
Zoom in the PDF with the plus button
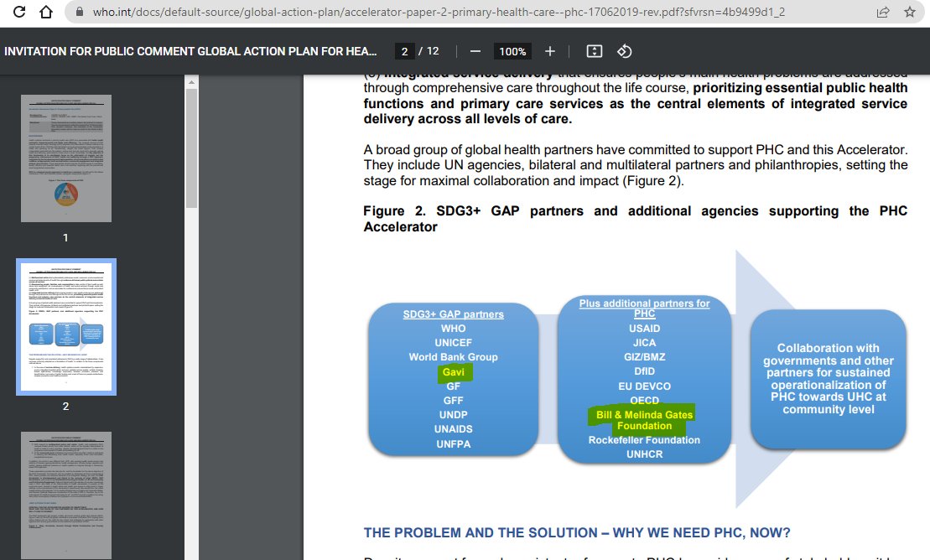click(550, 52)
